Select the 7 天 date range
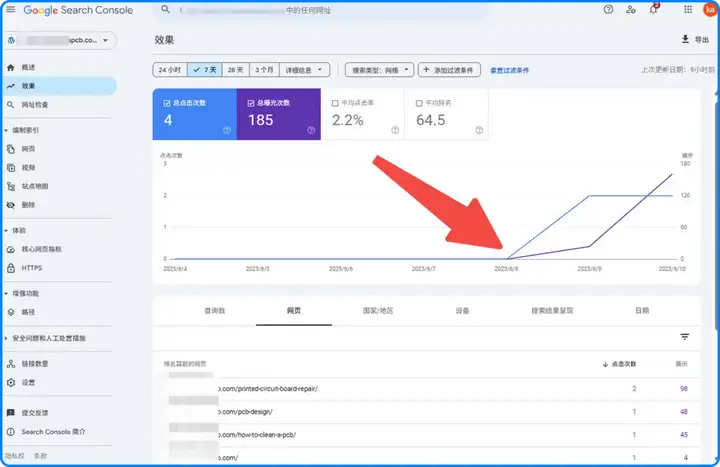 coord(205,70)
